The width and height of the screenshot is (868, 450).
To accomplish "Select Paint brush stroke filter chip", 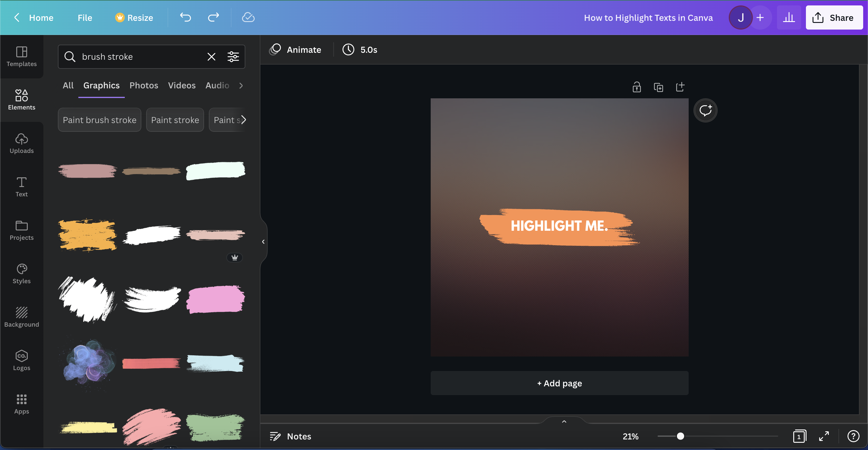I will (99, 119).
